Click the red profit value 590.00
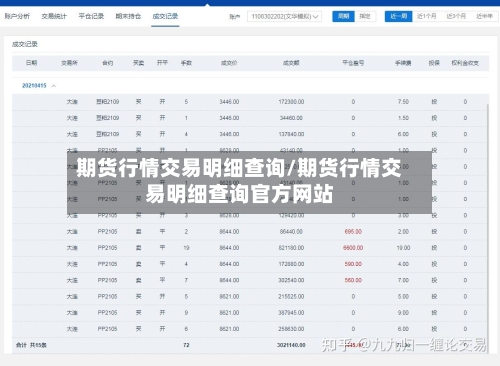500x366 pixels. pos(353,264)
